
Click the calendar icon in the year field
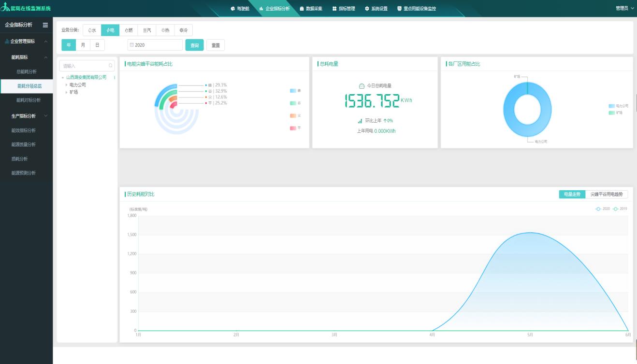coord(131,45)
